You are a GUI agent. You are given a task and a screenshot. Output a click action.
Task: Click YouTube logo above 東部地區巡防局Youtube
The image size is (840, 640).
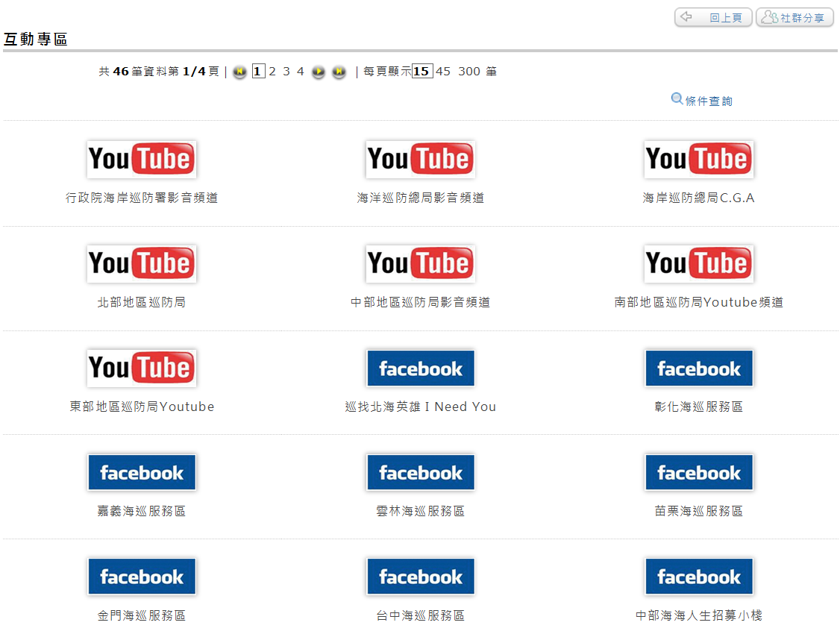[x=142, y=368]
